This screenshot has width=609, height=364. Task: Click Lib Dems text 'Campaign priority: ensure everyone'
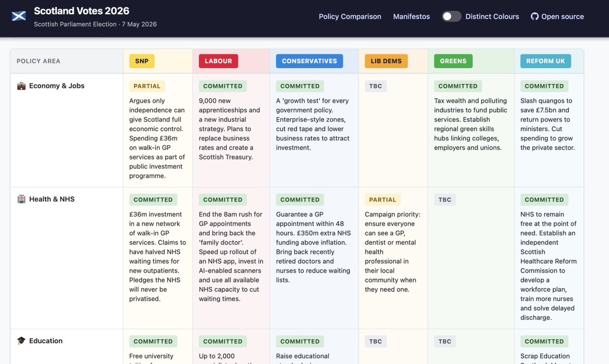(392, 219)
